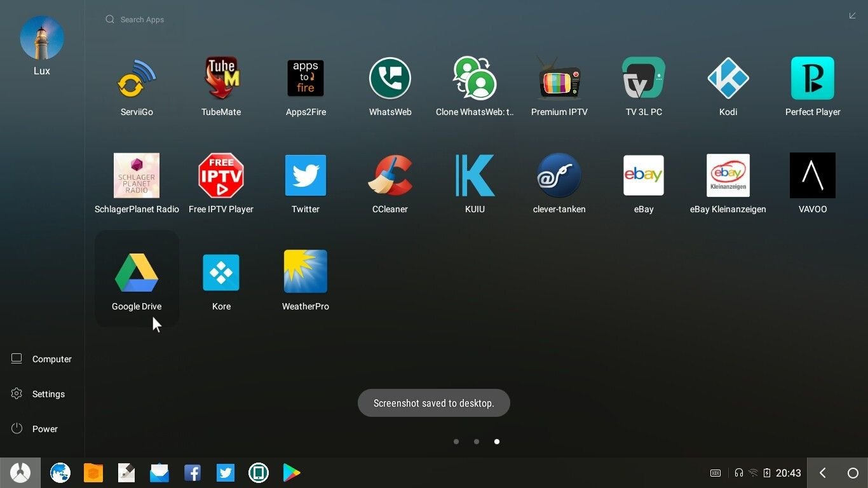Open Google Drive

coord(137,273)
